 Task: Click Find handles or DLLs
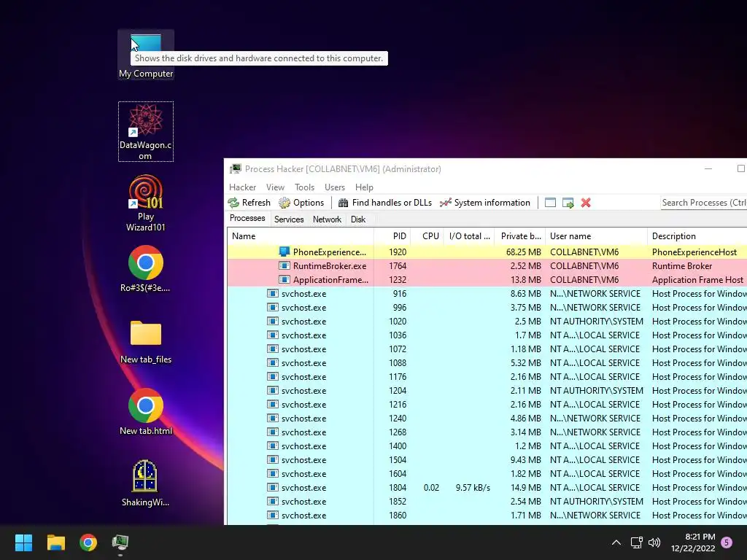(x=385, y=203)
